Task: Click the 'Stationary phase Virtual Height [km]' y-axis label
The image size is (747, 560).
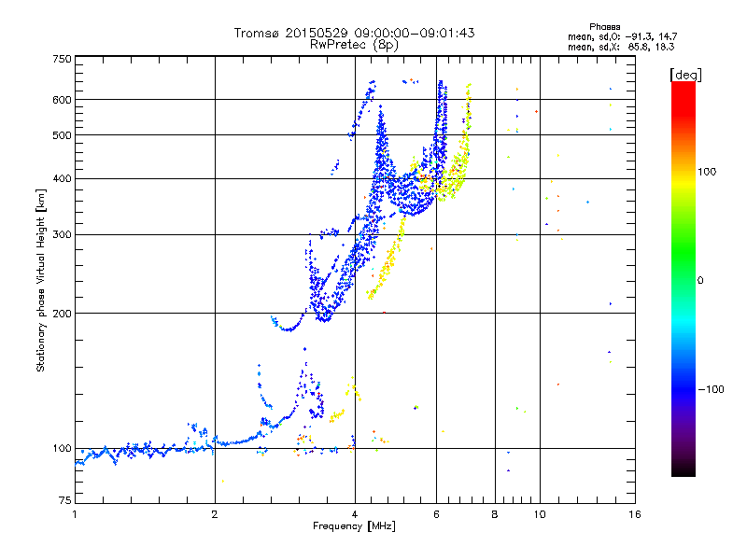Action: click(41, 281)
